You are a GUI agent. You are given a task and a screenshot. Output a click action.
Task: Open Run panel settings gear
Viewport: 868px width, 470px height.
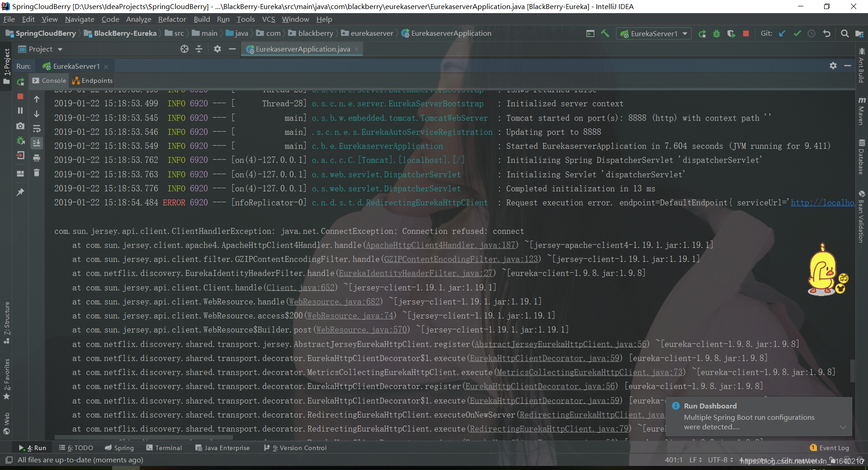tap(833, 66)
